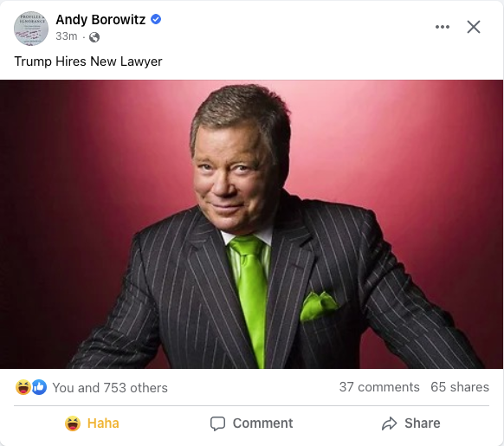The image size is (504, 446).
Task: Open Andy Borowitz's profile picture avatar
Action: [31, 29]
